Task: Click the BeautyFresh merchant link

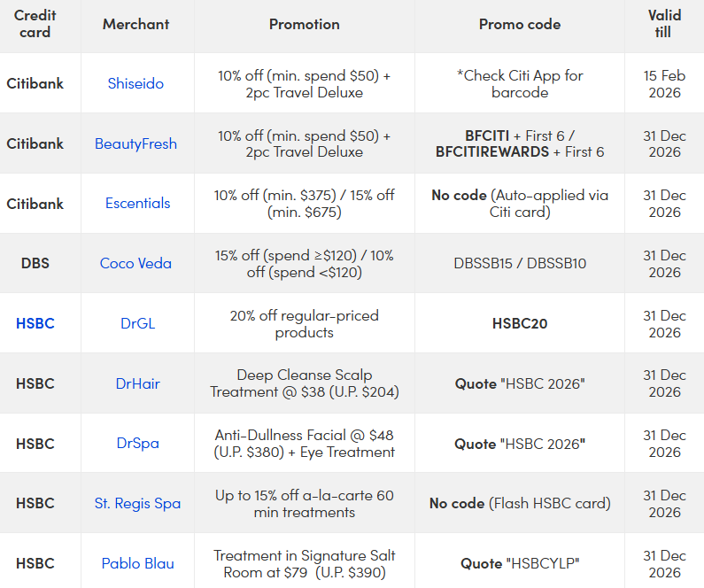Action: (x=135, y=143)
